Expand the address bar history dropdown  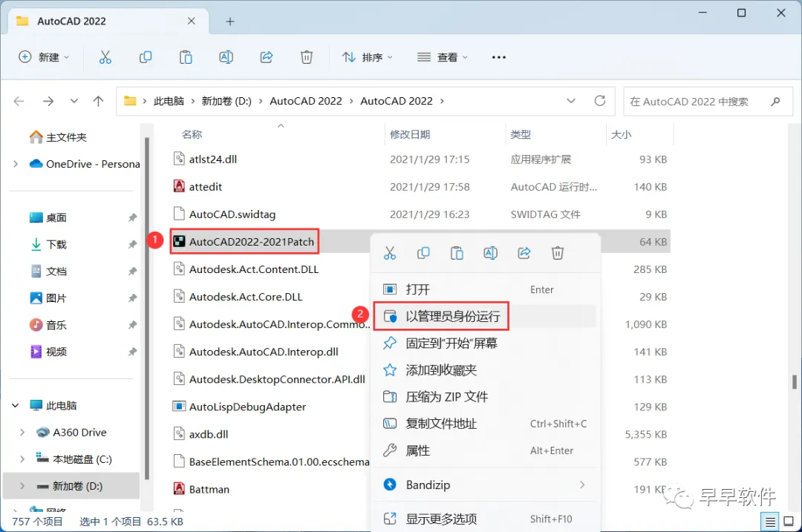coord(571,101)
